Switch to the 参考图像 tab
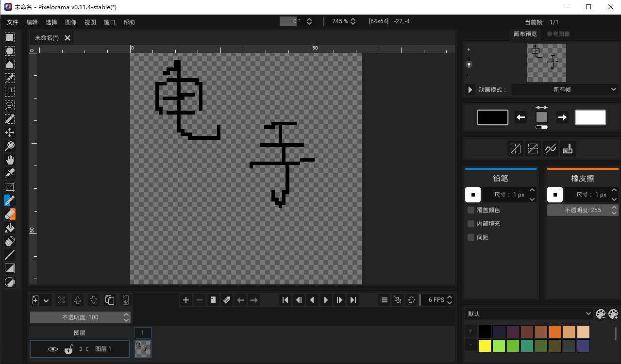621x364 pixels. (x=558, y=34)
